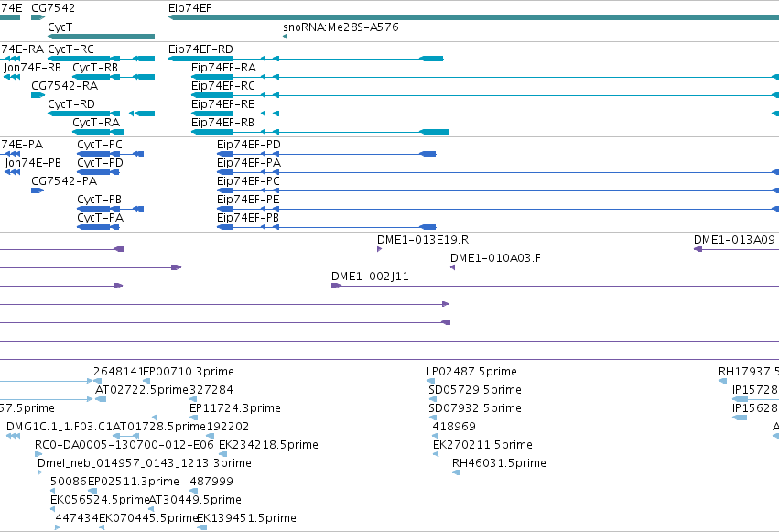Select the CG7542-RA transcript

pyautogui.click(x=38, y=95)
